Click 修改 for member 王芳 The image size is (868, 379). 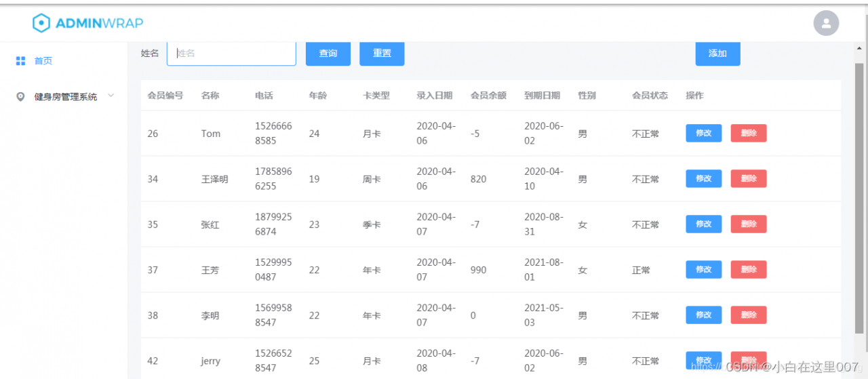704,269
